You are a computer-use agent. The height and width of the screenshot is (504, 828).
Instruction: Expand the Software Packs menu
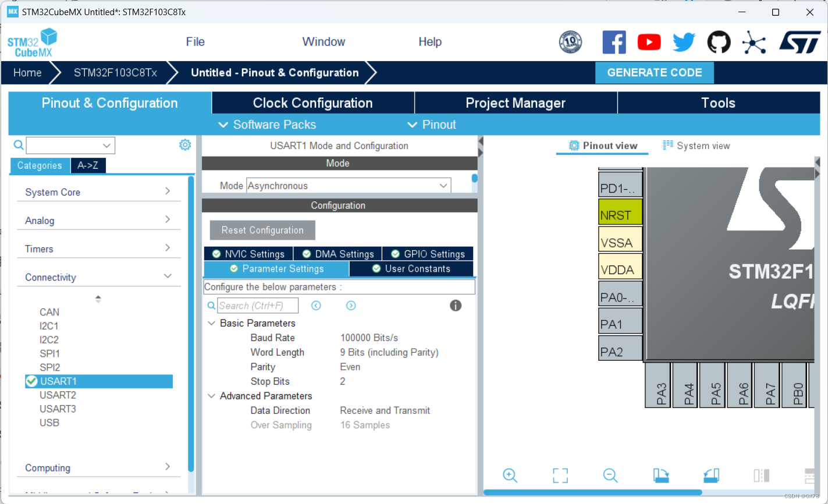click(267, 125)
